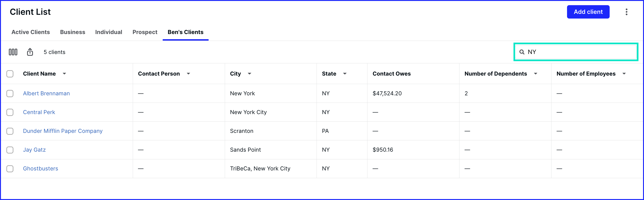The image size is (644, 200).
Task: Expand the Client Name column dropdown
Action: (x=64, y=74)
